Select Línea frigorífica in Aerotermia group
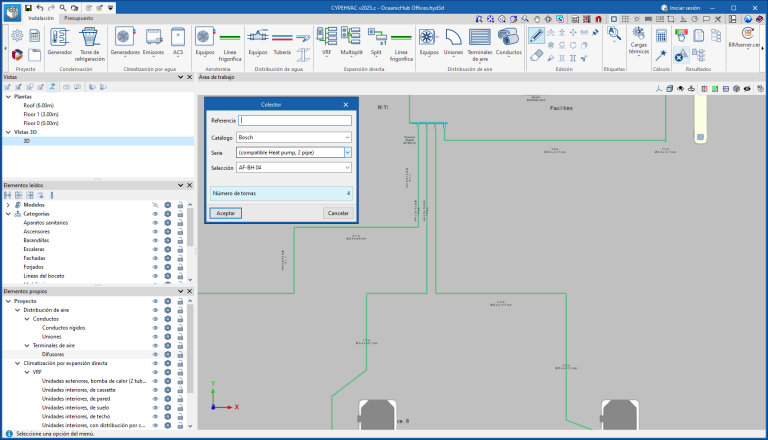768x440 pixels. click(230, 44)
